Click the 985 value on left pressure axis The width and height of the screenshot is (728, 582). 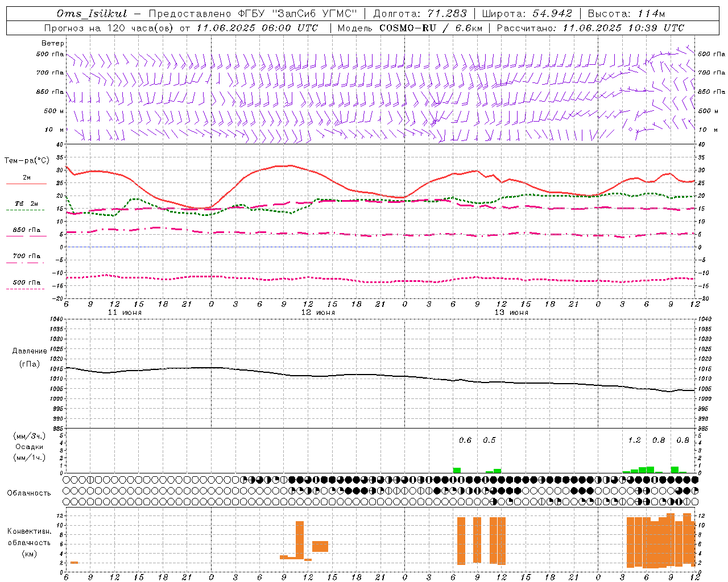[x=57, y=429]
